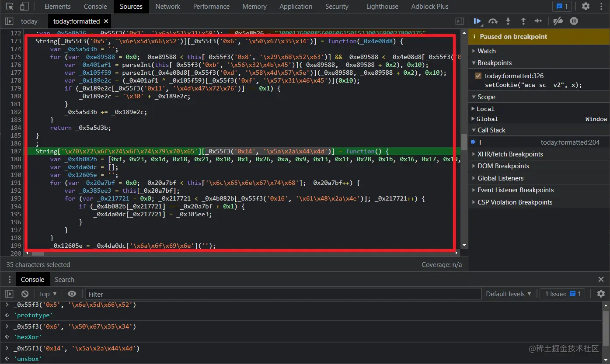
Task: Open the Default levels dropdown
Action: pos(509,294)
